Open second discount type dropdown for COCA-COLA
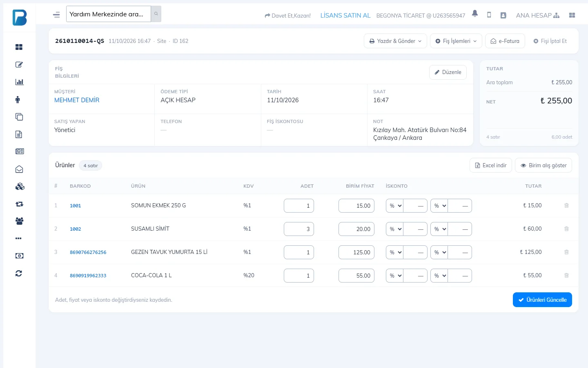This screenshot has width=588, height=368. tap(439, 276)
